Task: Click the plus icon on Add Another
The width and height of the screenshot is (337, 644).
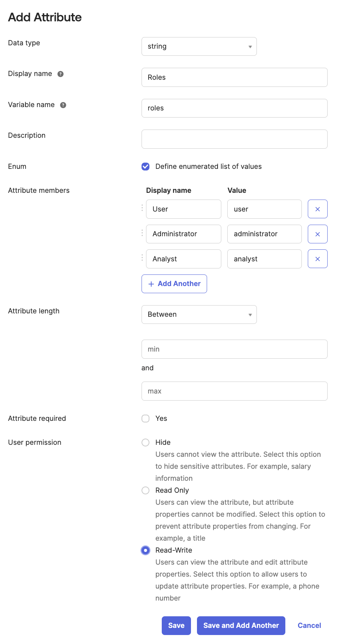Action: [x=151, y=284]
